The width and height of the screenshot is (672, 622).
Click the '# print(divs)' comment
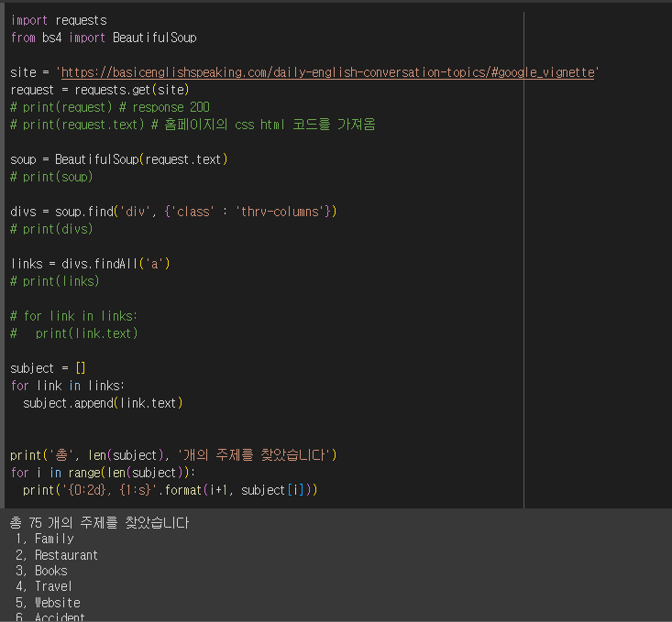coord(51,229)
